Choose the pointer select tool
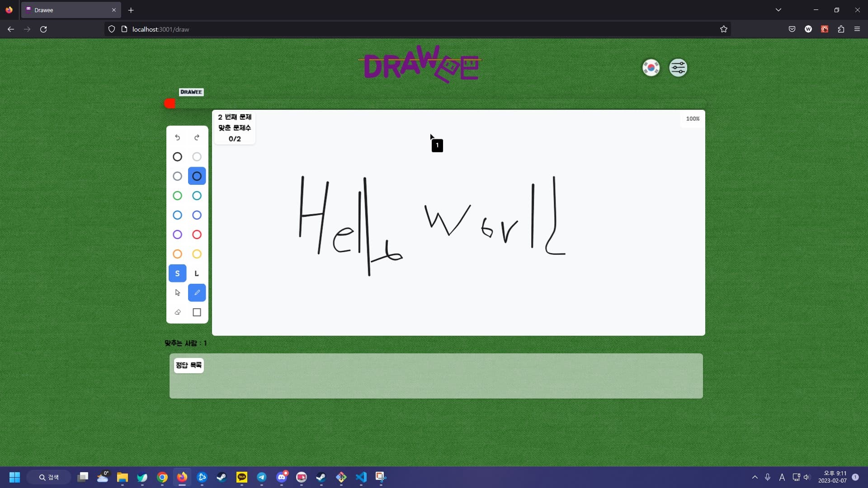The image size is (868, 488). (x=177, y=293)
